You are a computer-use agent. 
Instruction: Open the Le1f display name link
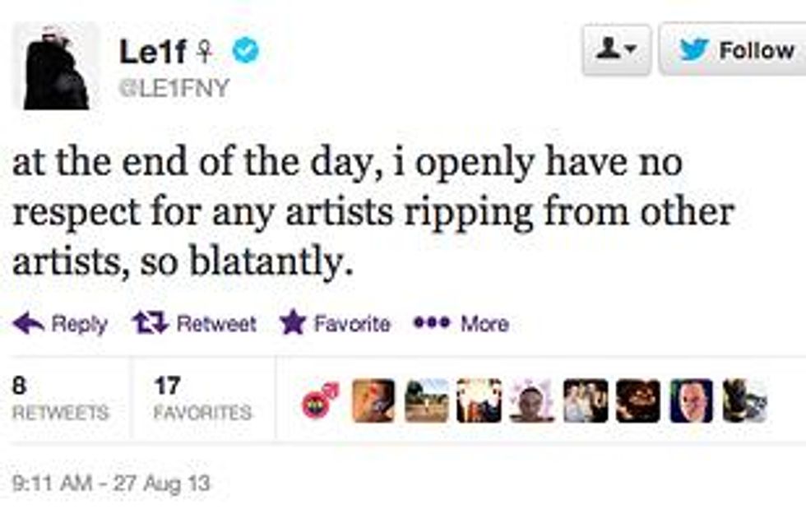[x=155, y=52]
